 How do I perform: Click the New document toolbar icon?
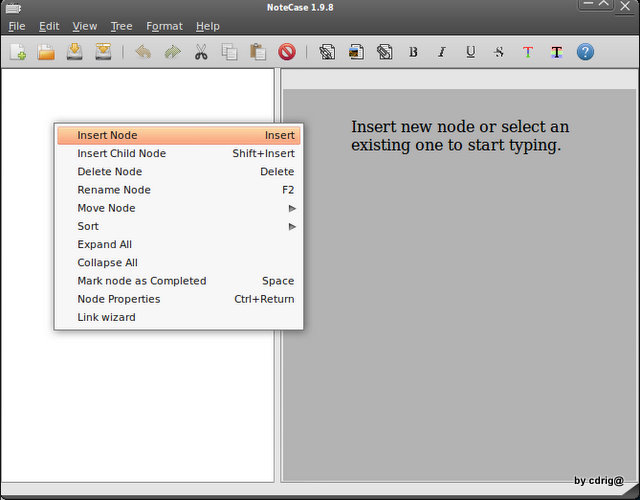coord(18,52)
